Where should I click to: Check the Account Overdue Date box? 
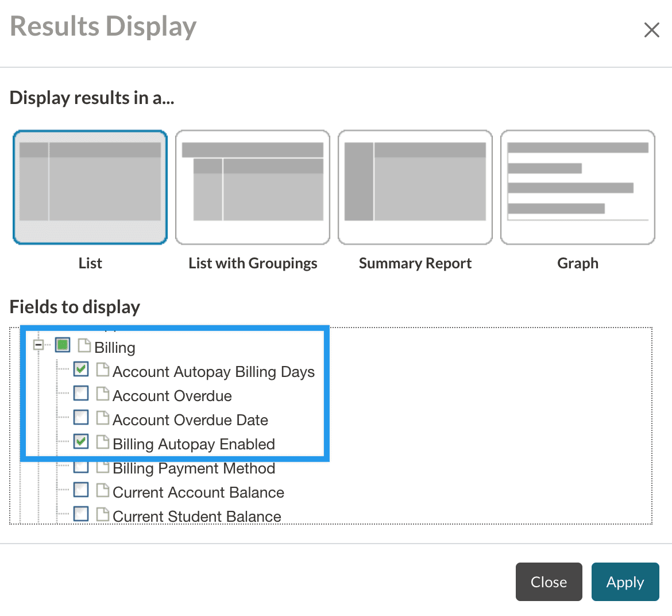point(81,417)
